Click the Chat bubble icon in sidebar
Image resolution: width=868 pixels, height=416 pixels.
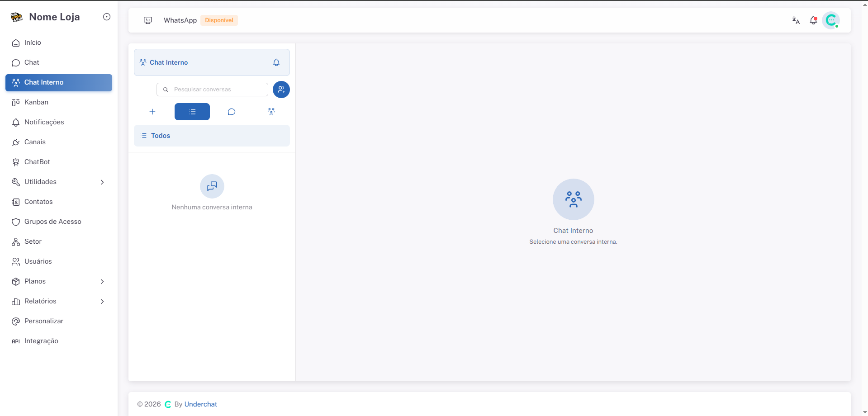pos(16,63)
